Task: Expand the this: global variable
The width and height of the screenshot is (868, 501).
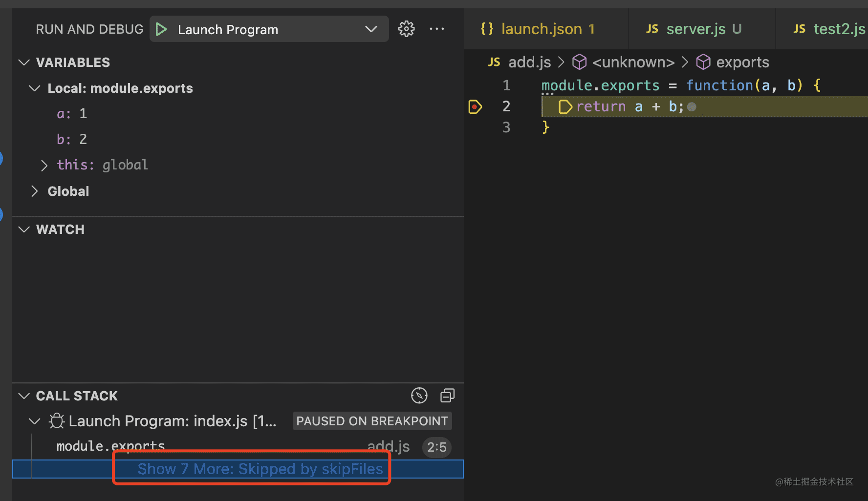Action: point(44,166)
